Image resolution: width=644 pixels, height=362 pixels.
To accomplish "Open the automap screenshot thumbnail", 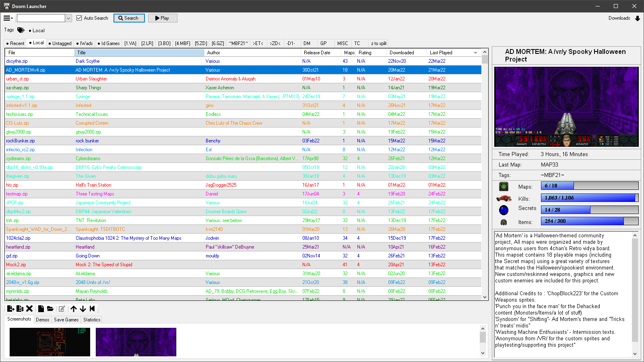I will [x=50, y=342].
